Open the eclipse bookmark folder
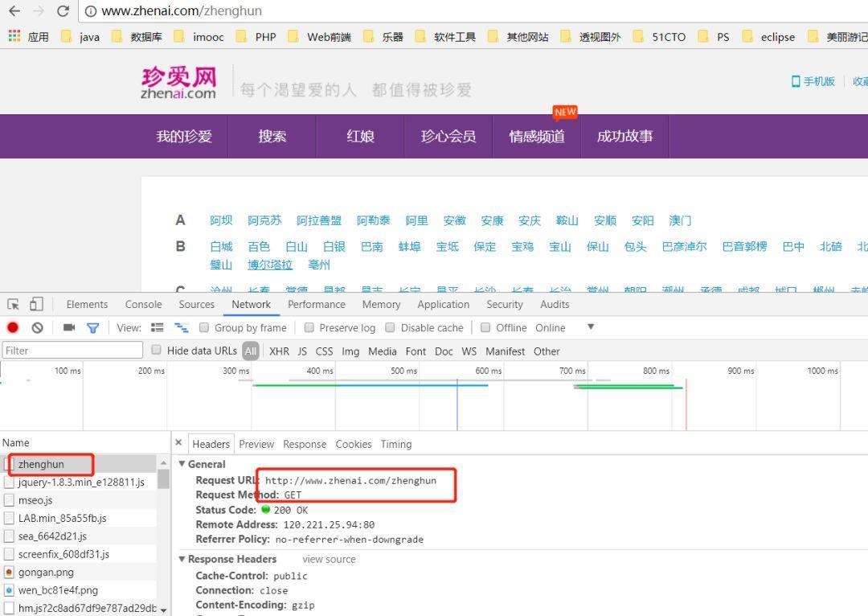 [x=768, y=37]
